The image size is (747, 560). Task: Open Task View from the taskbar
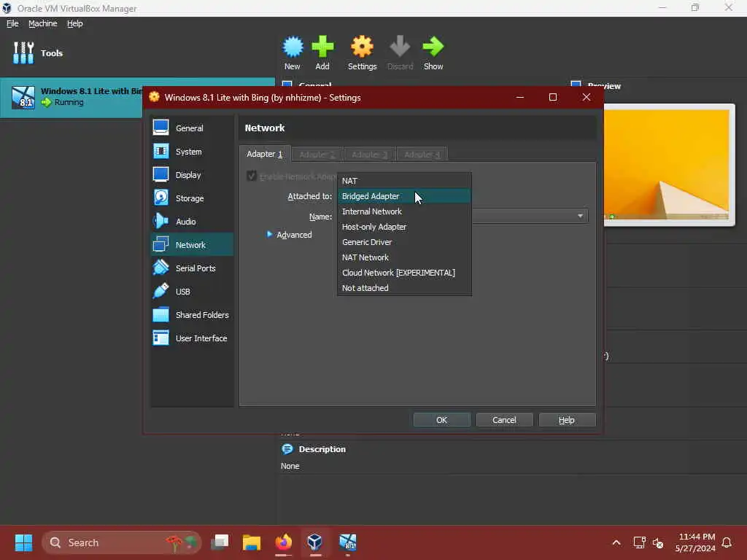coord(220,542)
